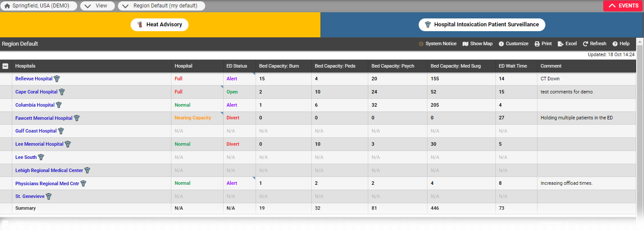The image size is (644, 230).
Task: Expand the EVENTS panel
Action: click(x=623, y=6)
